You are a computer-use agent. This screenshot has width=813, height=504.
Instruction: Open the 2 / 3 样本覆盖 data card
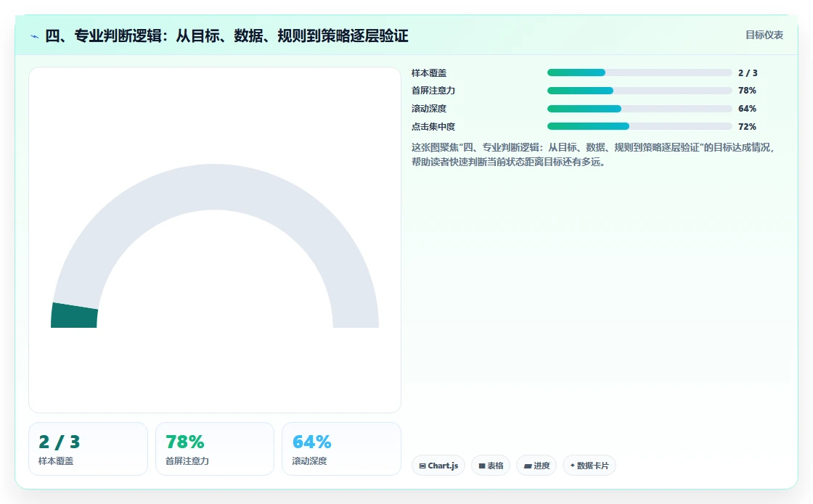click(x=88, y=449)
